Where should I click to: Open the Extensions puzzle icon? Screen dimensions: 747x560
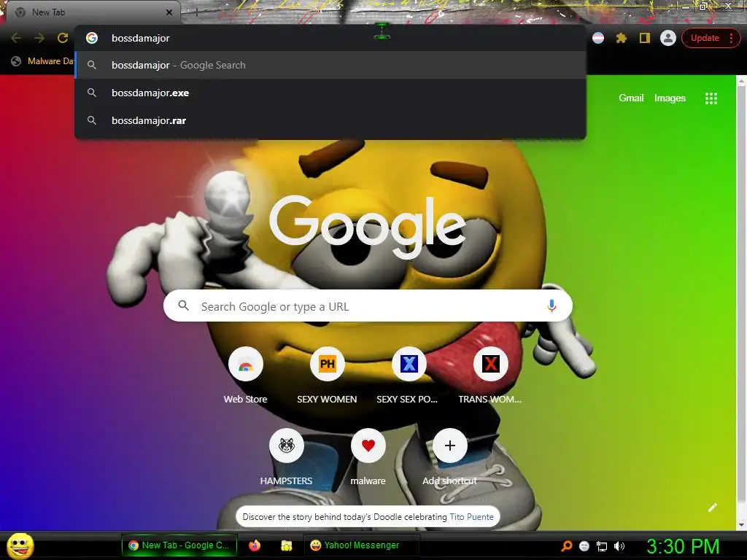tap(622, 38)
